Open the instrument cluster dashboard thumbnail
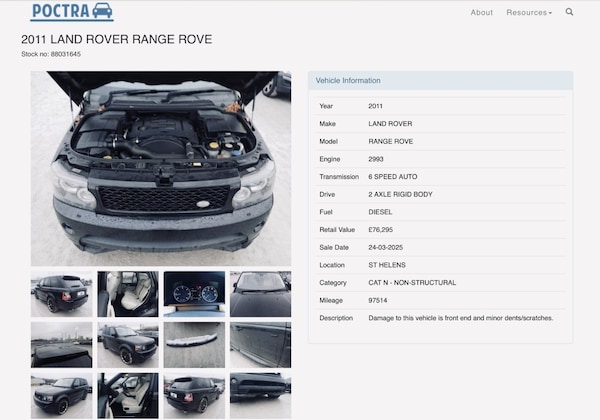This screenshot has width=600, height=420. pyautogui.click(x=194, y=294)
